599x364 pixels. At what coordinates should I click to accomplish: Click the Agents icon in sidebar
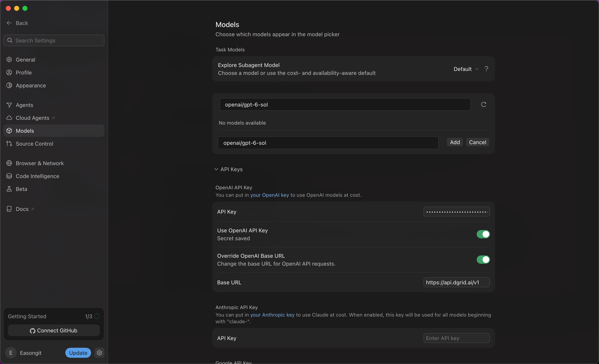click(9, 105)
